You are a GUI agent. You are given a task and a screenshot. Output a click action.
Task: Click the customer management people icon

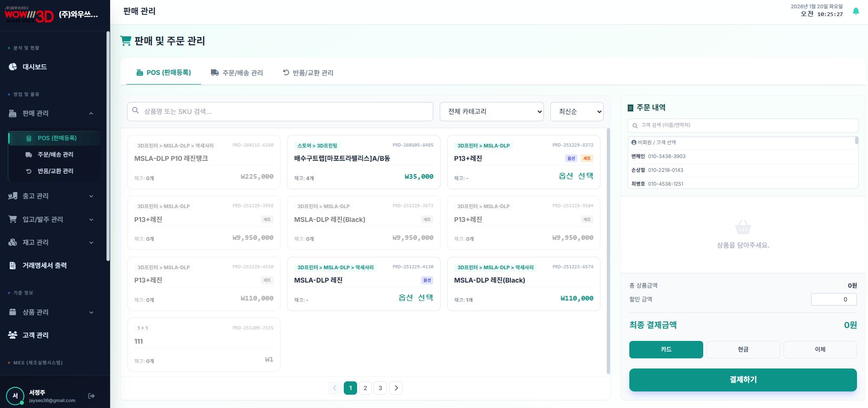13,335
